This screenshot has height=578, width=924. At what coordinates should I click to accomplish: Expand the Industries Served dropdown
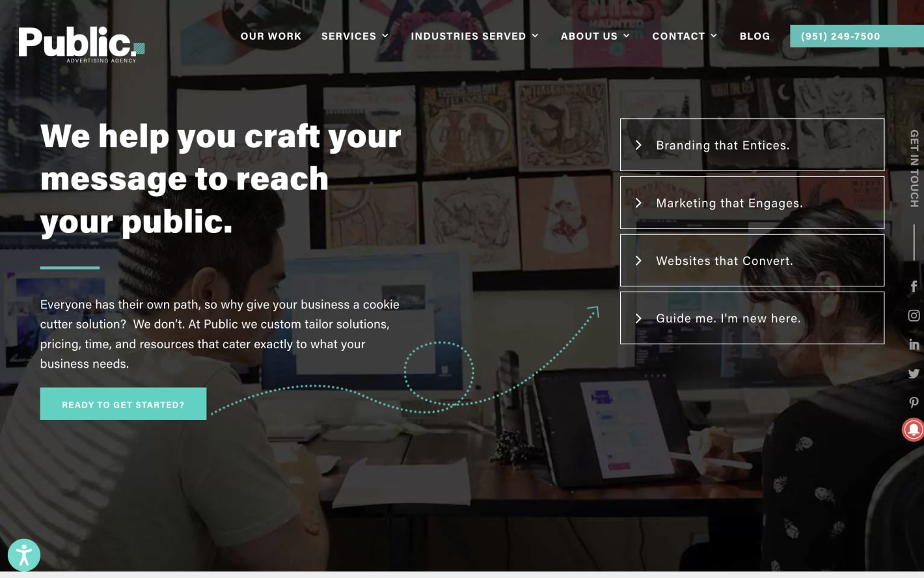pos(474,36)
